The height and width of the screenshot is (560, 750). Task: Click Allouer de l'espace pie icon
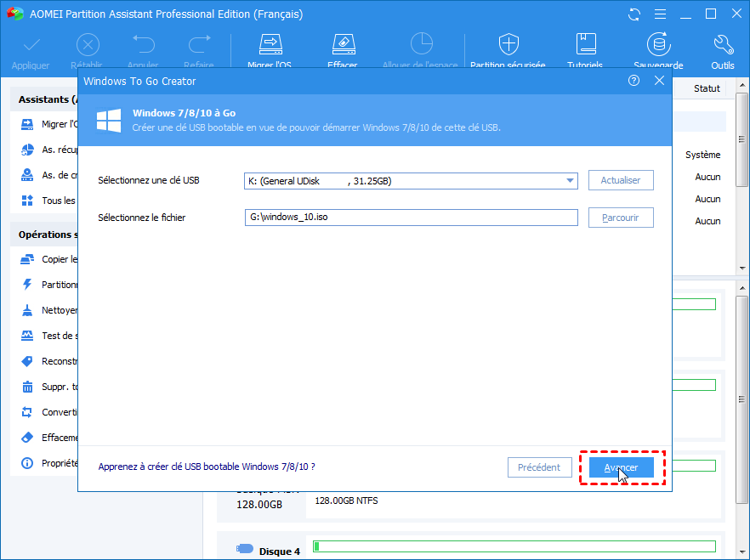tap(422, 44)
